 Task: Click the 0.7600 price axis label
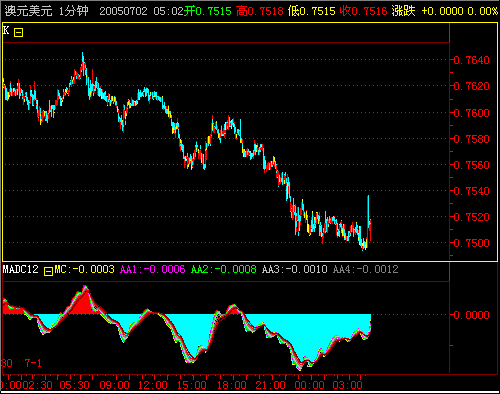(x=472, y=113)
